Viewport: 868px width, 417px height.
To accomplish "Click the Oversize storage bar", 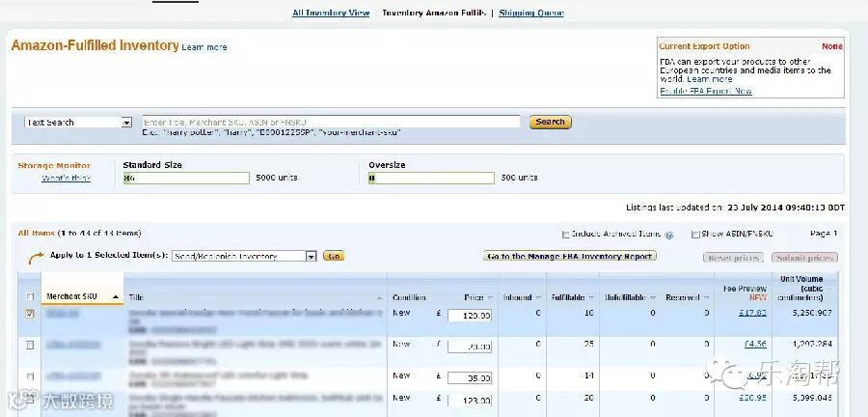I will point(431,178).
